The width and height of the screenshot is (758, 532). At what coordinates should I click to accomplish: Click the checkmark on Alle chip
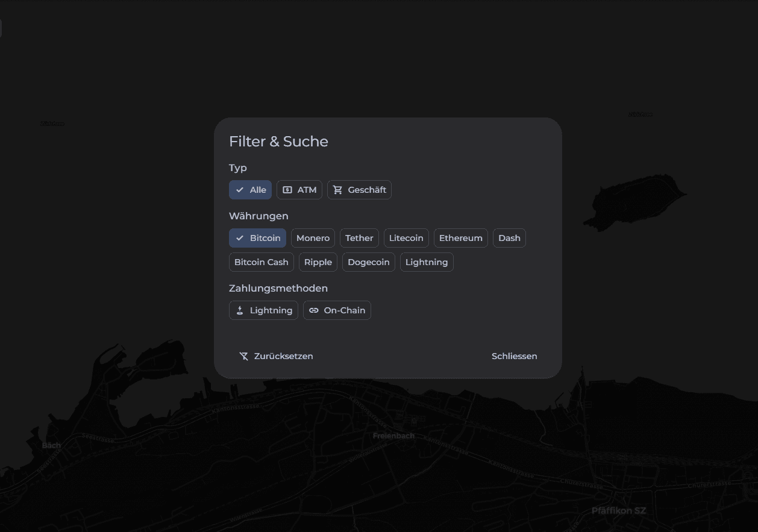pos(240,190)
